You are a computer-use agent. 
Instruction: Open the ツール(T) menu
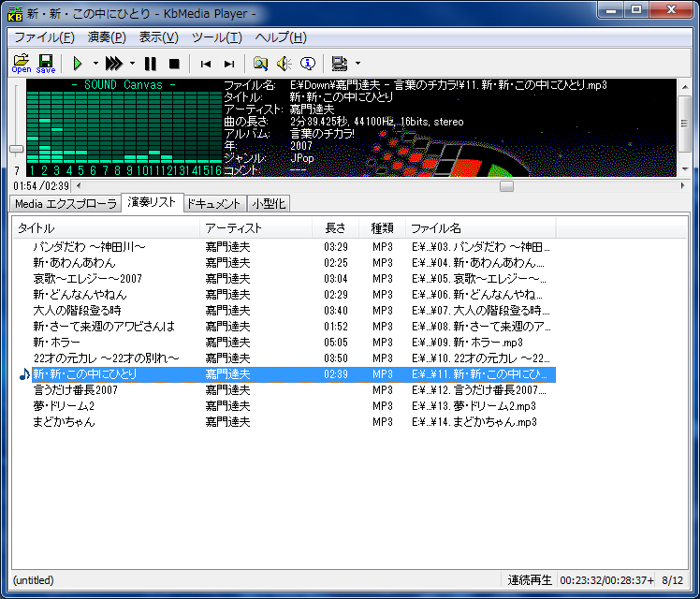(x=216, y=37)
